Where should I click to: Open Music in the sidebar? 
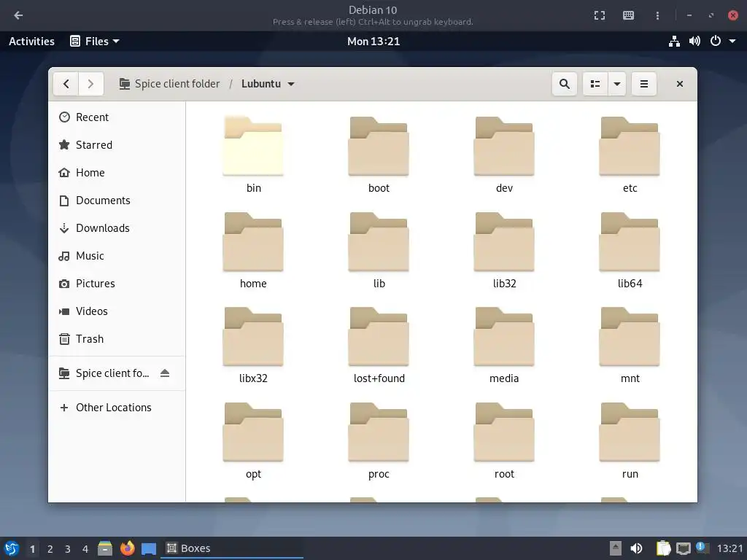[x=117, y=256]
